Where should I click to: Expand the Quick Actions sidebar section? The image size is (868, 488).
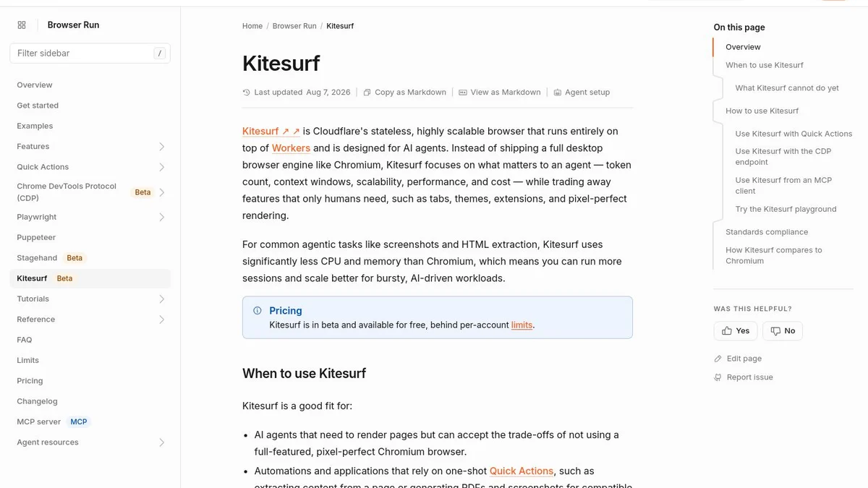pos(162,167)
